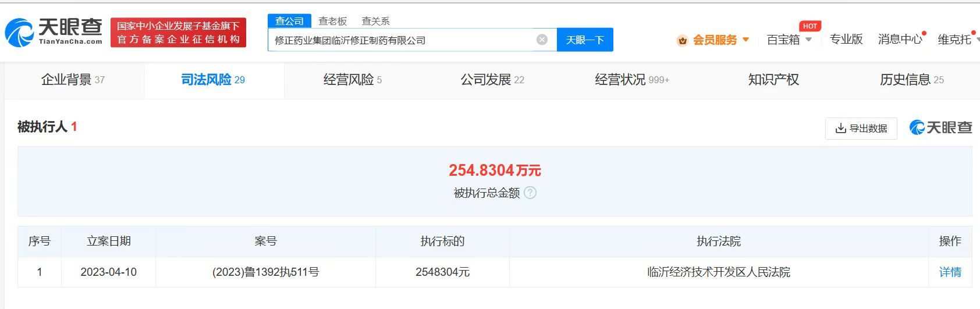Click the HOT badge above 百宝箱
The image size is (980, 309).
(809, 26)
